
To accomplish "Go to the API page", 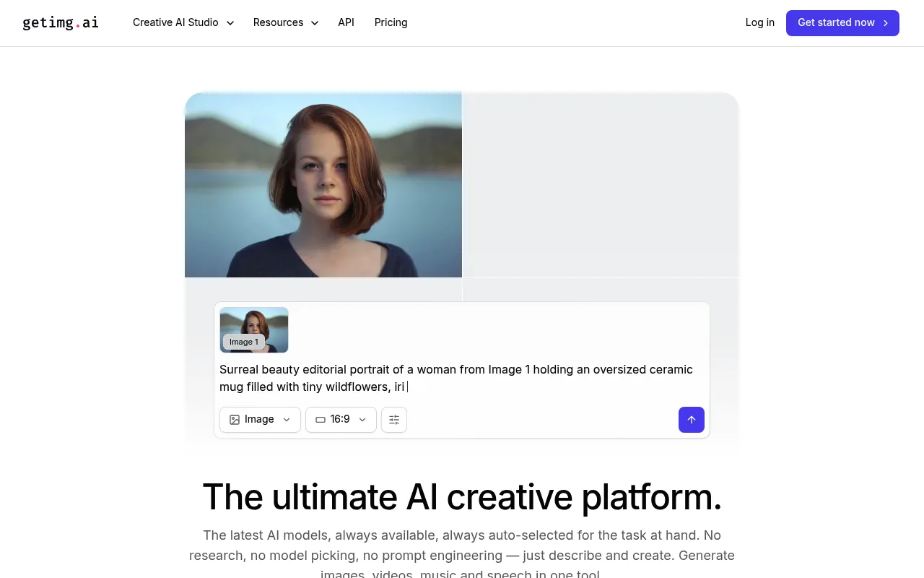I will coord(346,22).
